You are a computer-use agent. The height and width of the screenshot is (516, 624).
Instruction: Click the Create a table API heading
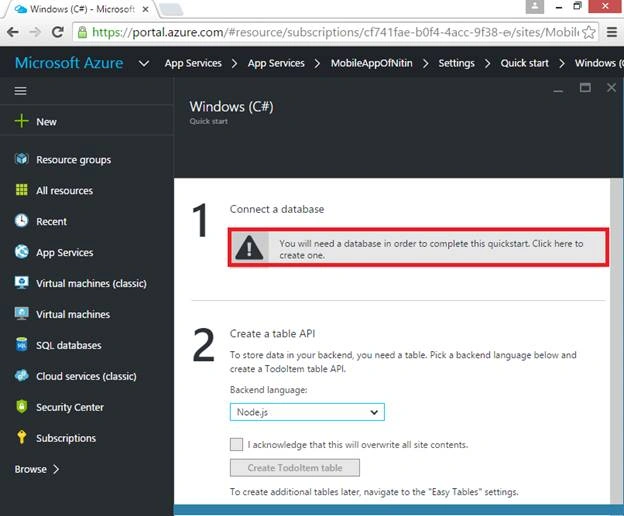(272, 334)
